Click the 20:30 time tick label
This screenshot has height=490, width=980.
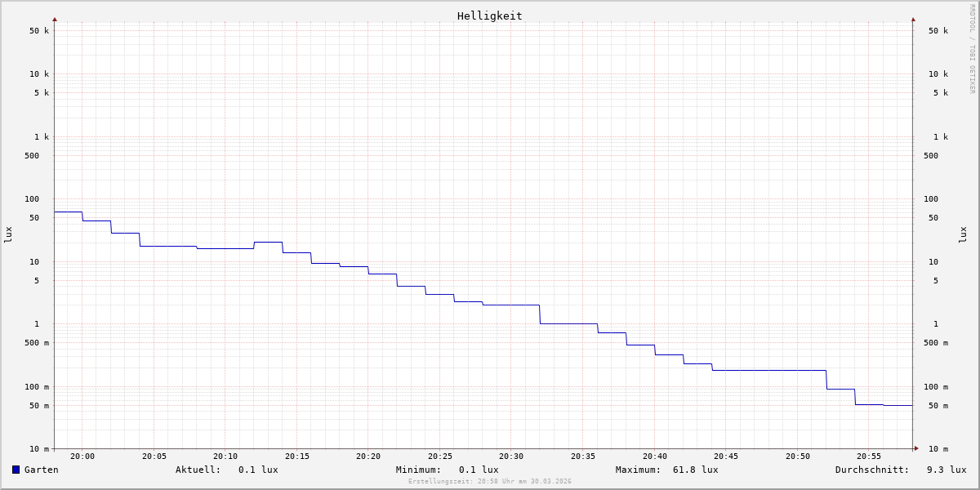pos(511,457)
